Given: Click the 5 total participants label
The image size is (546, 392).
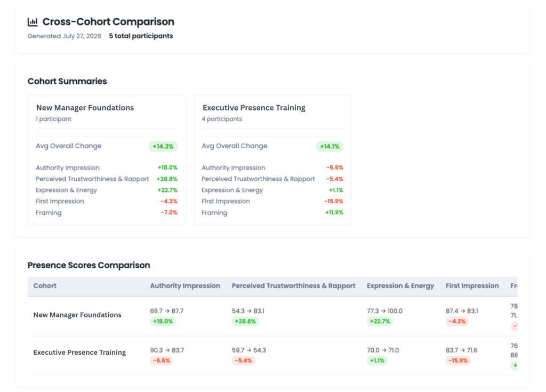Looking at the screenshot, I should point(141,36).
